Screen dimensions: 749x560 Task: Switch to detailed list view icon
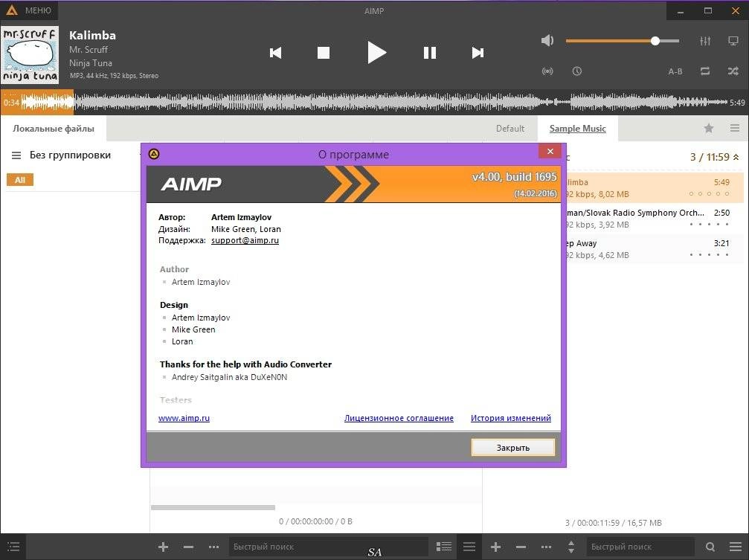coord(444,547)
